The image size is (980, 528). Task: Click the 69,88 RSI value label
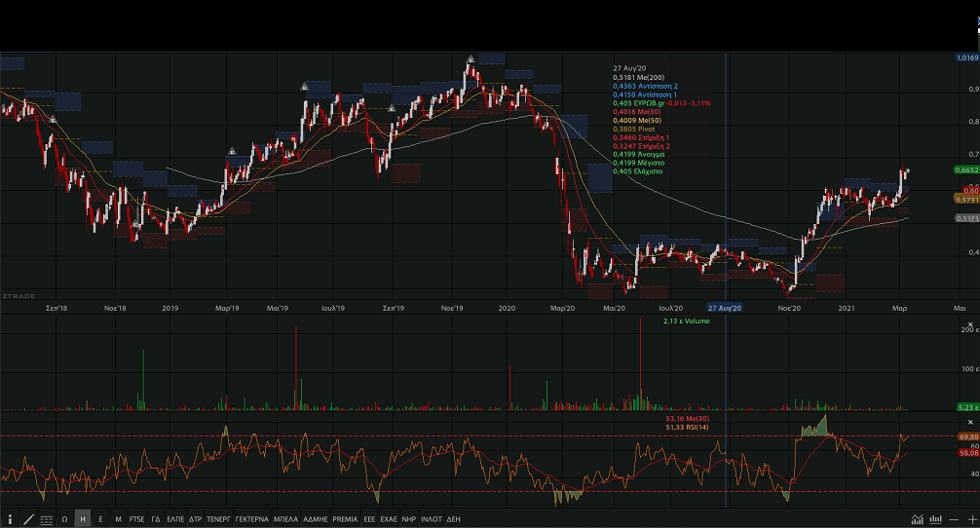click(x=967, y=436)
